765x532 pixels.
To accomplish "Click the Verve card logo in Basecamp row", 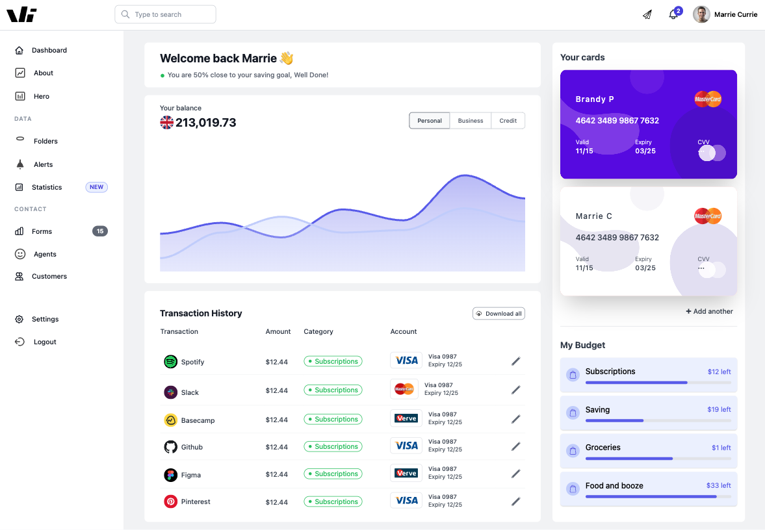I will [406, 418].
